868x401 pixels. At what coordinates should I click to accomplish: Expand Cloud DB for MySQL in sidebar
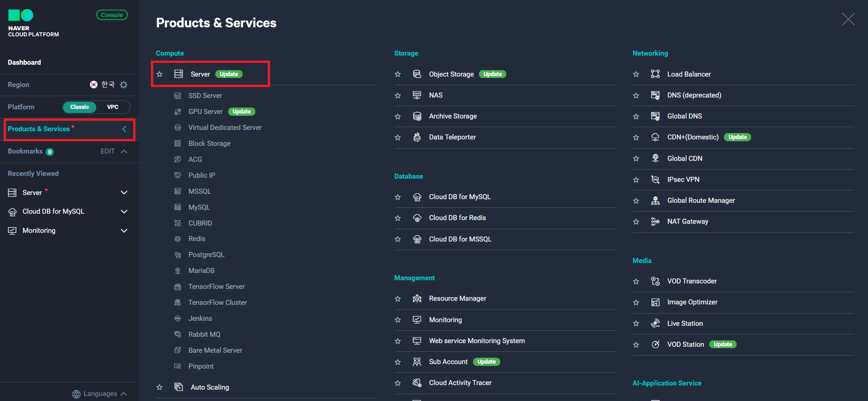pyautogui.click(x=124, y=211)
